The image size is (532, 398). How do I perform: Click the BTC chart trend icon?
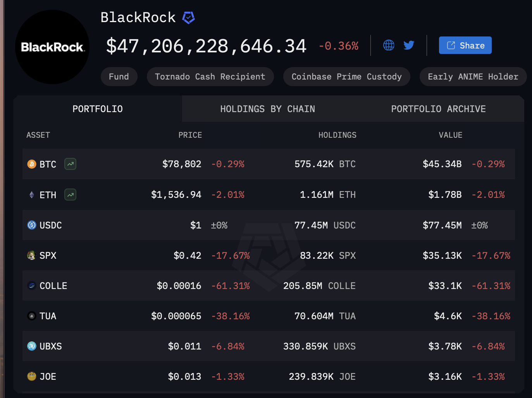click(x=70, y=164)
